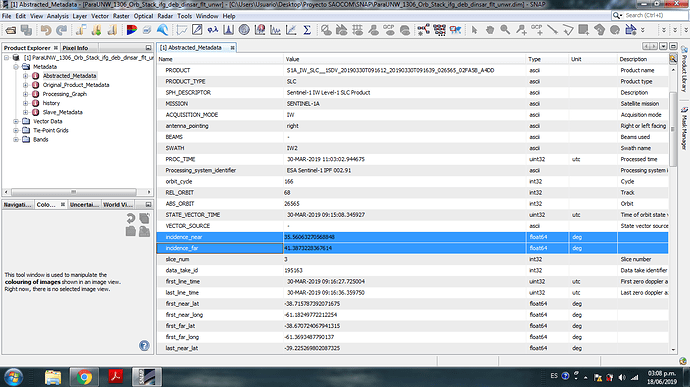Click the table filter icon above the scrollbar
The image size is (690, 387).
(x=673, y=59)
